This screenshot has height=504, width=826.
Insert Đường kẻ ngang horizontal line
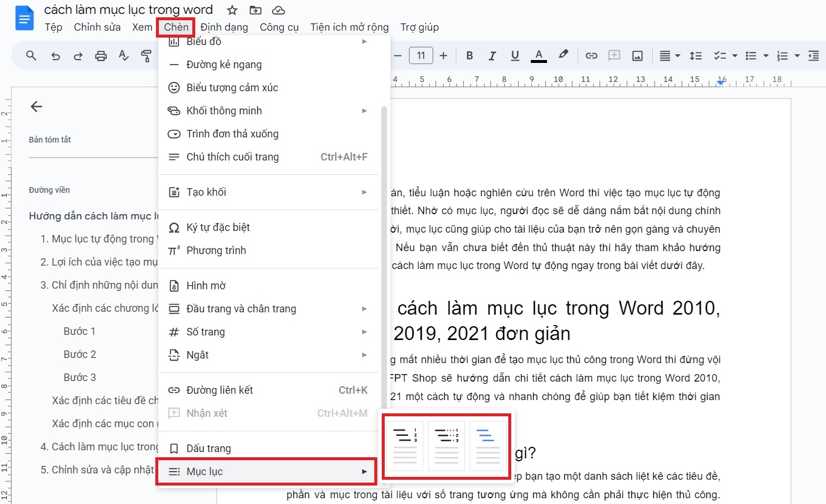click(269, 65)
